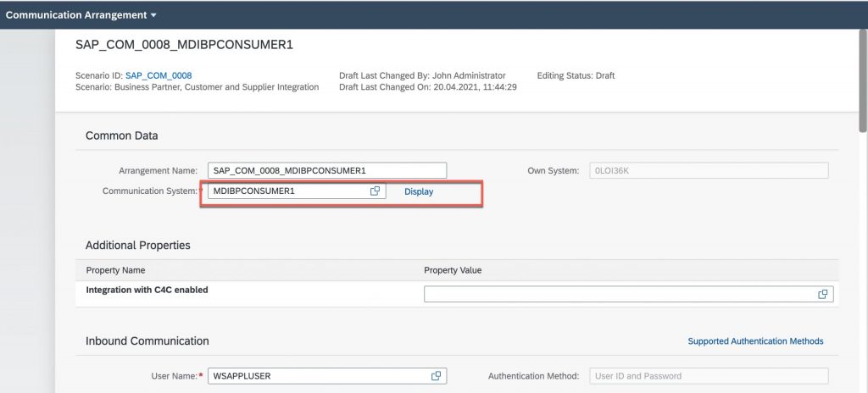Select the Property Name column header
Image resolution: width=868 pixels, height=393 pixels.
115,270
